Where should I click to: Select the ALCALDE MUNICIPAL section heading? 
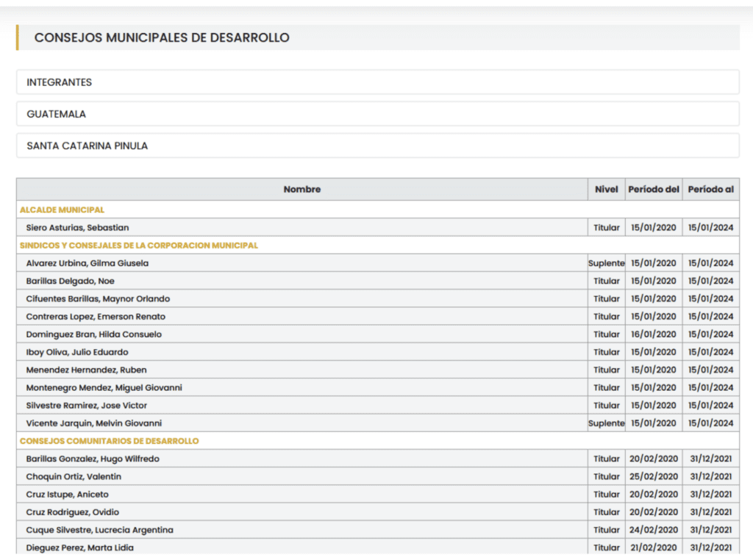(x=62, y=210)
